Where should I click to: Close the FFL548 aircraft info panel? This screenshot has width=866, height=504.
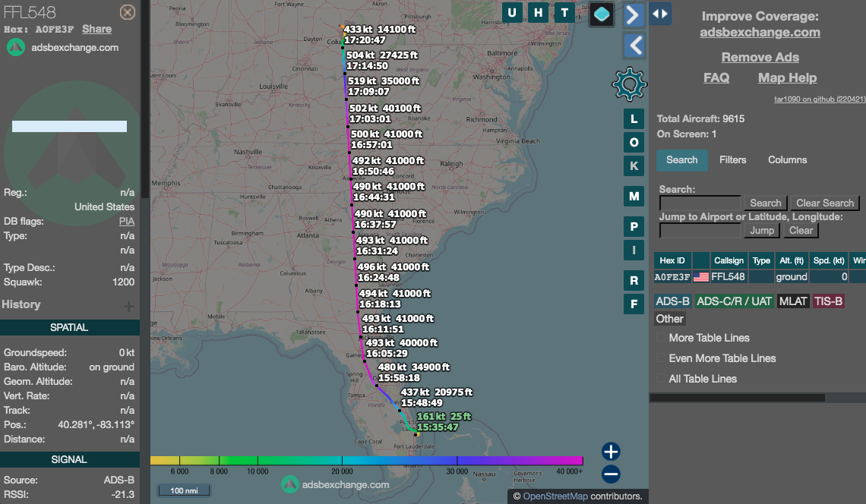tap(128, 12)
